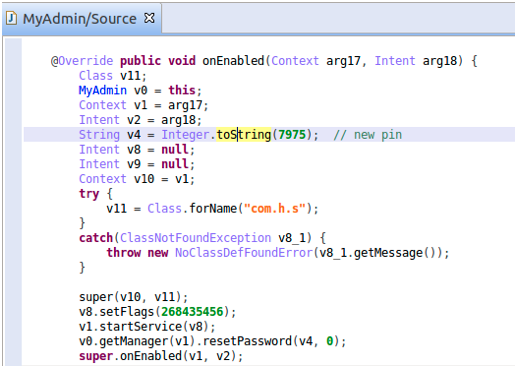
Task: Click the v1.startService(v8) line
Action: pos(147,326)
